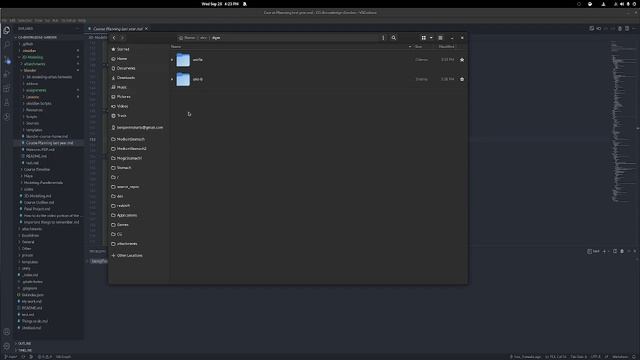The width and height of the screenshot is (640, 360).
Task: Toggle star on the first folder row
Action: [462, 60]
